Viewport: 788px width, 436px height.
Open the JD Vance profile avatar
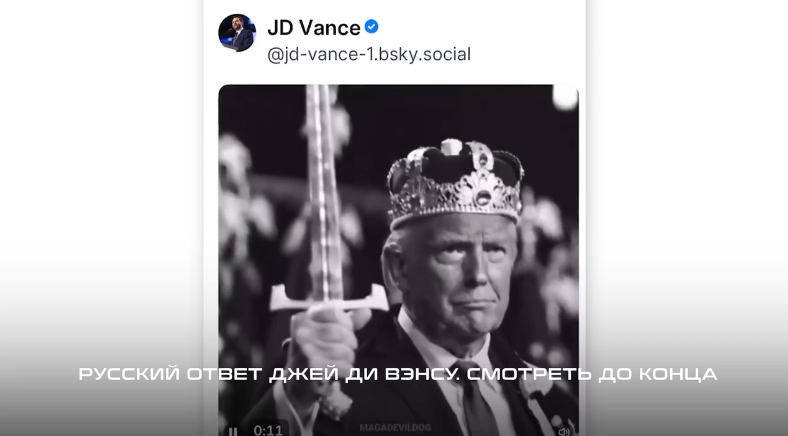(237, 33)
